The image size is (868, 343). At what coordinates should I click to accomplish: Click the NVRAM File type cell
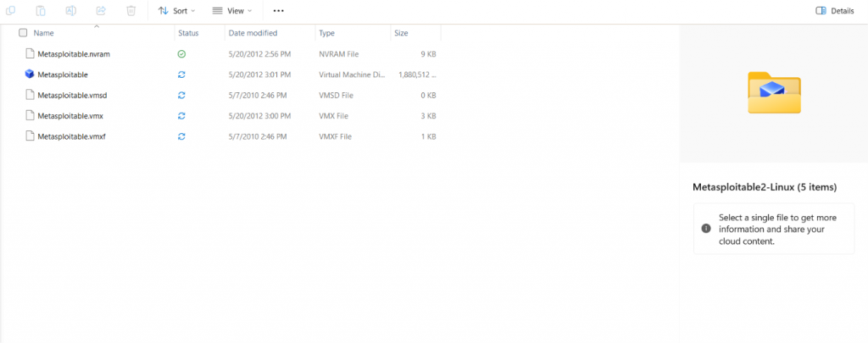(339, 54)
